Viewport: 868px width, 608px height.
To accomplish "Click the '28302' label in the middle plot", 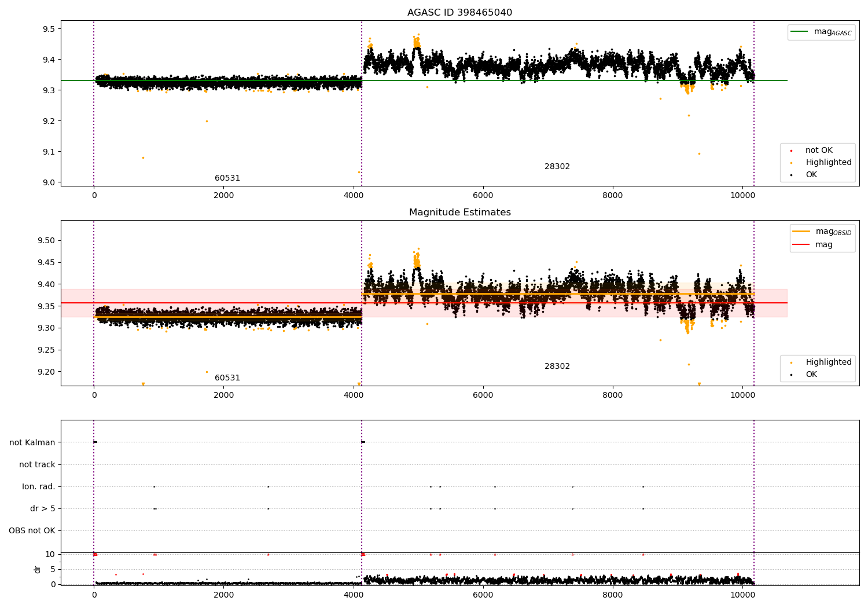I will [557, 367].
